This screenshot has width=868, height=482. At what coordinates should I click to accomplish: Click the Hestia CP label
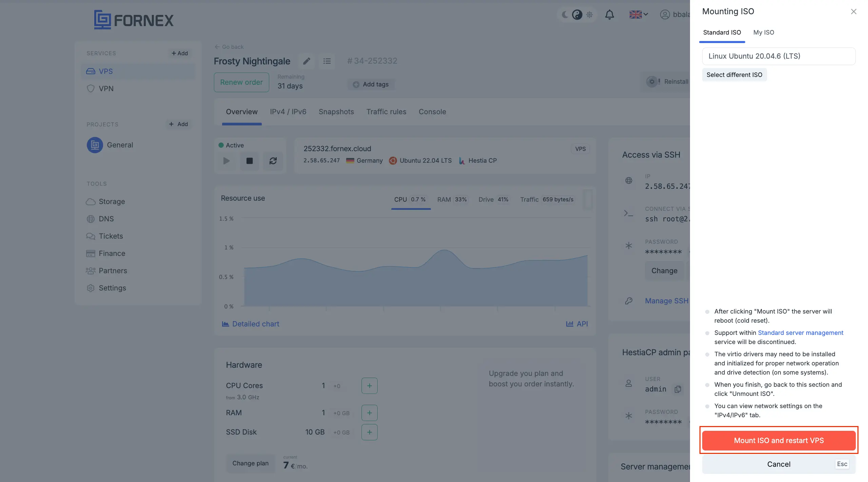point(478,161)
